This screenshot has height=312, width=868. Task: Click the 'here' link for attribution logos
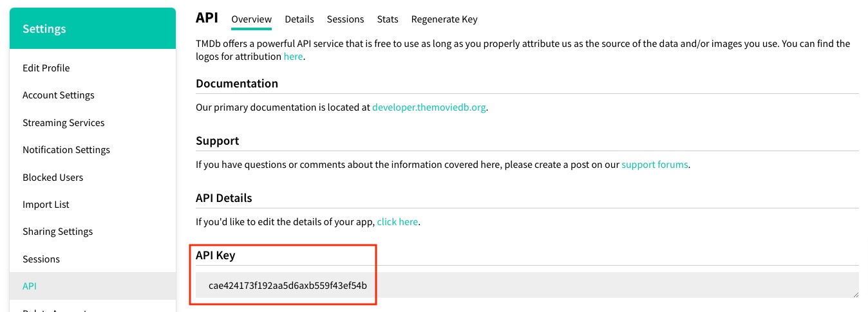point(293,57)
